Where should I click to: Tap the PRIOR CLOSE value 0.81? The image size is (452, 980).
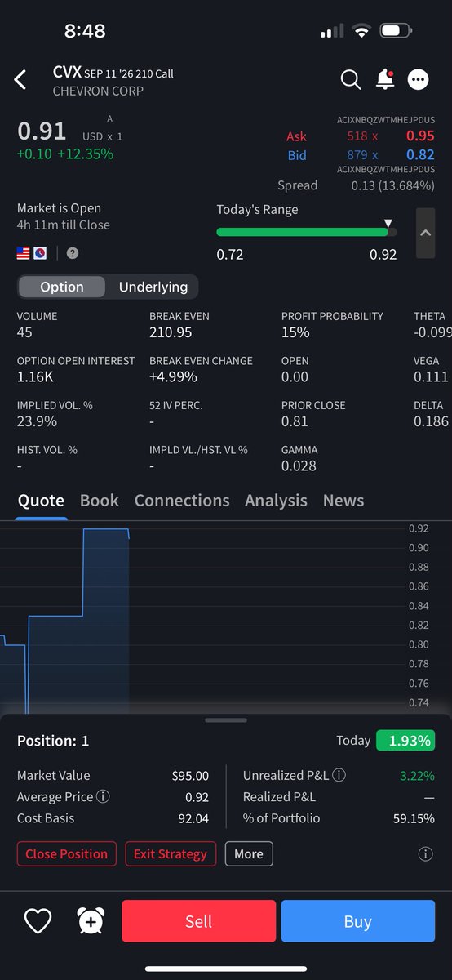point(295,421)
